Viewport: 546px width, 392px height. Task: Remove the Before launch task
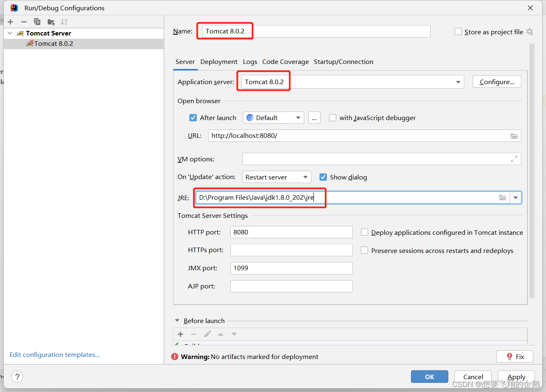coord(194,334)
